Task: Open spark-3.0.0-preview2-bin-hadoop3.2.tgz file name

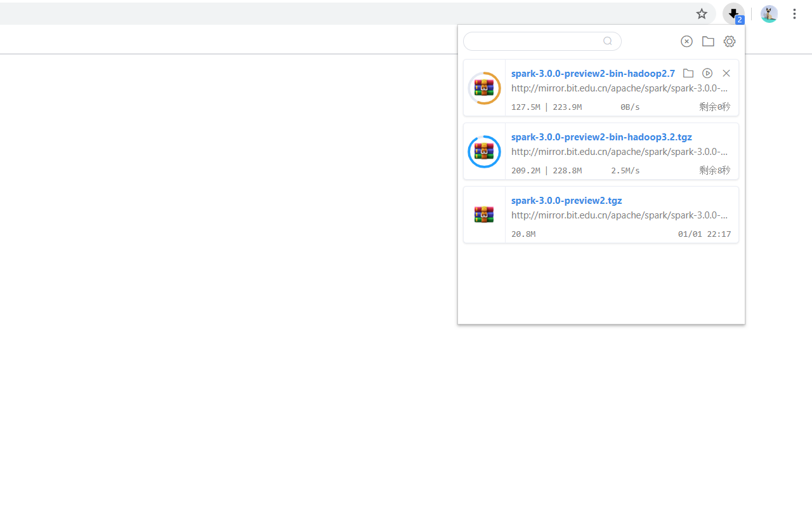Action: 601,137
